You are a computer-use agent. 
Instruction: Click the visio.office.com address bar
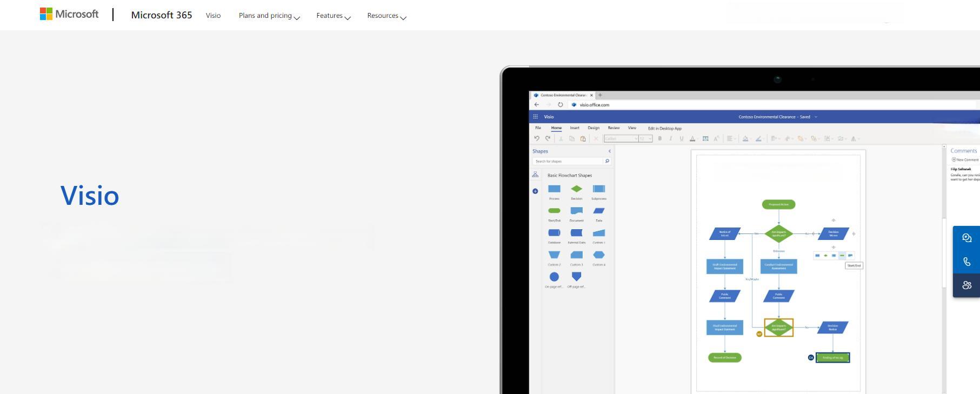coord(595,105)
